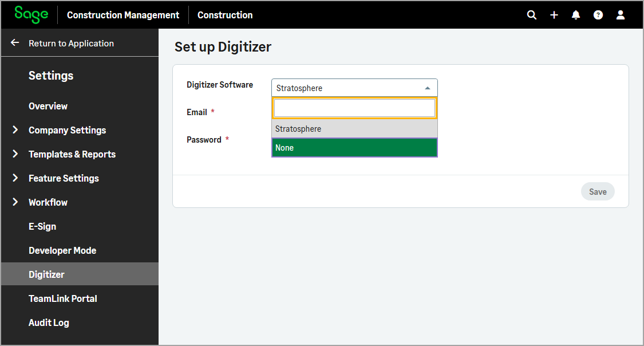
Task: Select Stratosphere option in list
Action: (354, 129)
